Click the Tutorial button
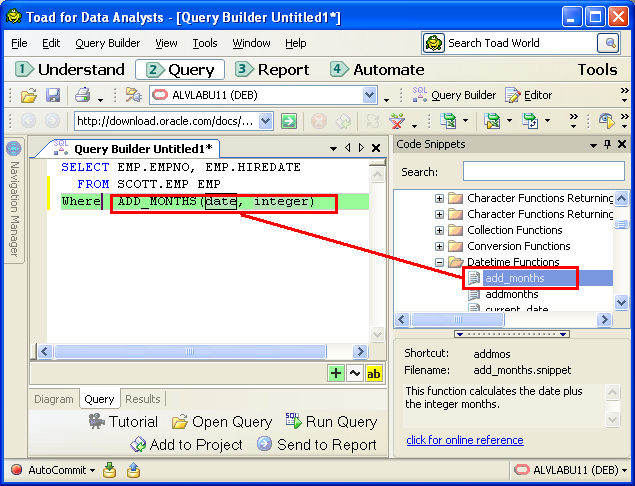 pos(123,422)
